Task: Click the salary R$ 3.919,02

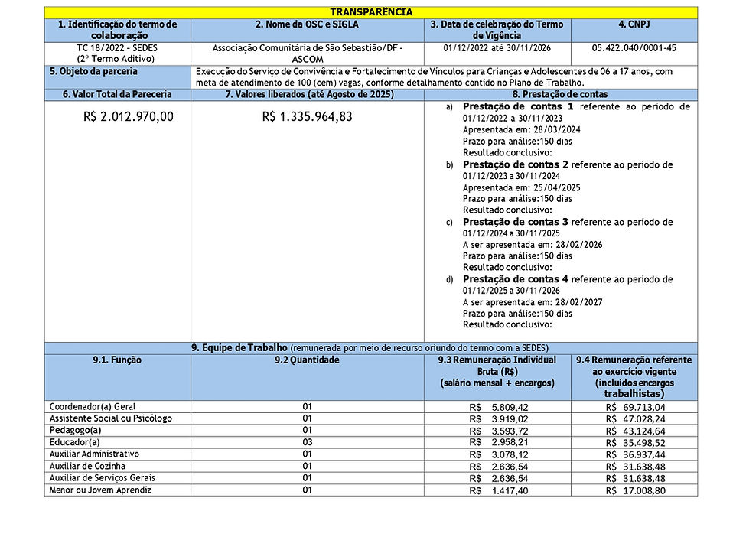Action: tap(498, 420)
